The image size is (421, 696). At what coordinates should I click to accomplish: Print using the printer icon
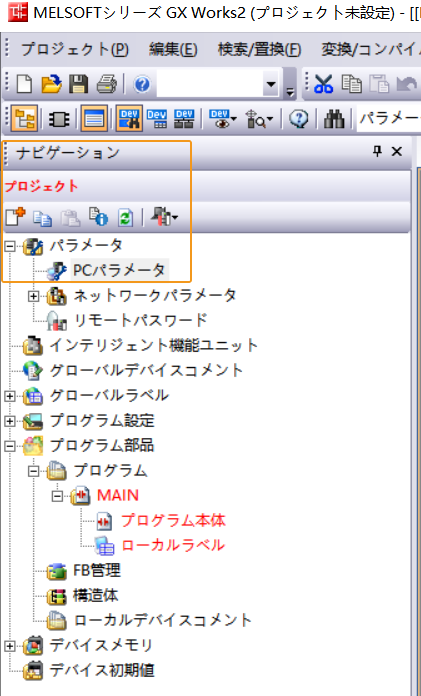(x=106, y=83)
